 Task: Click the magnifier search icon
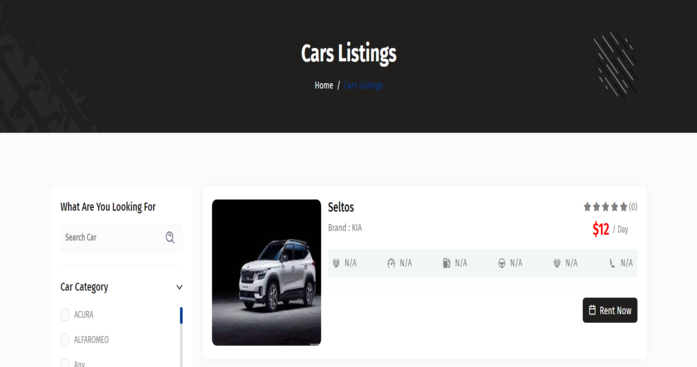[x=170, y=238]
